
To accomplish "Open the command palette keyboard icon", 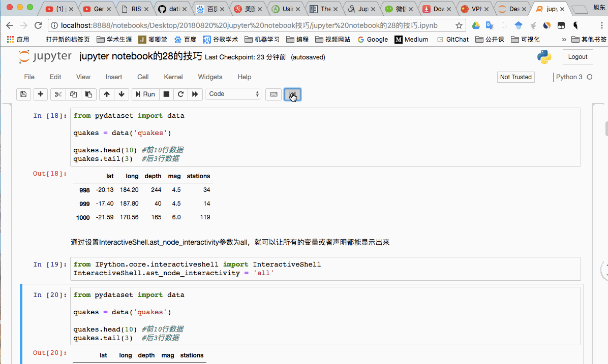I will click(x=273, y=94).
